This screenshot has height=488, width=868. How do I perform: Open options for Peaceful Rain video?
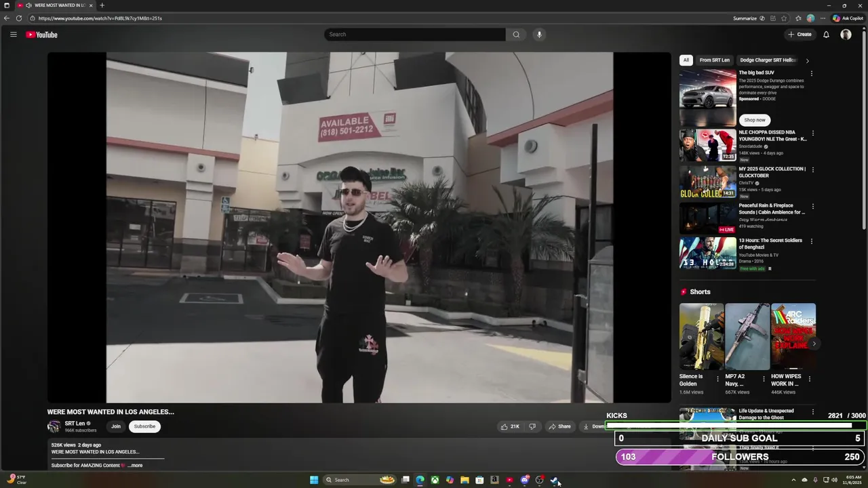coord(812,206)
